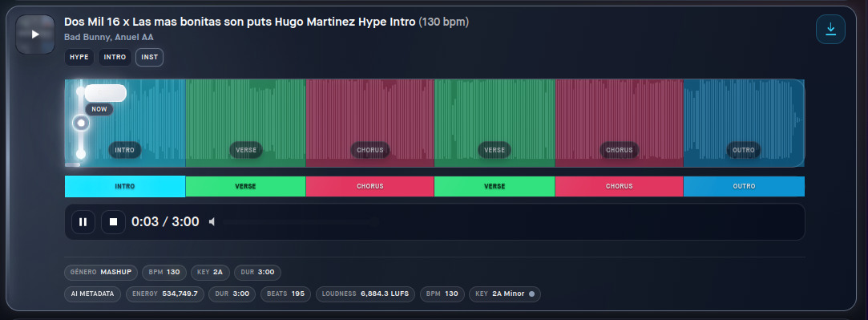Screen dimensions: 868x320
Task: Click the 0:03 / 3:00 time display
Action: [165, 222]
